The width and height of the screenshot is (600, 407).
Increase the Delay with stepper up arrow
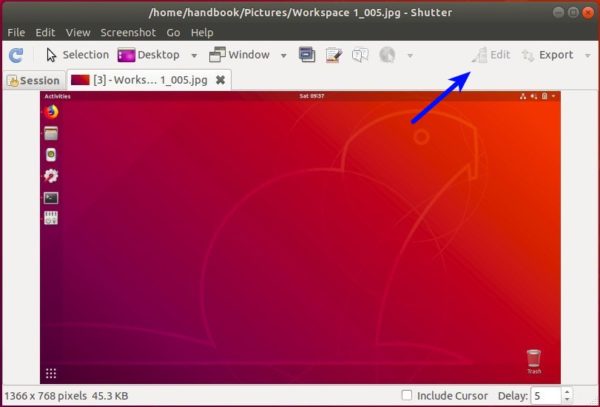pyautogui.click(x=568, y=391)
